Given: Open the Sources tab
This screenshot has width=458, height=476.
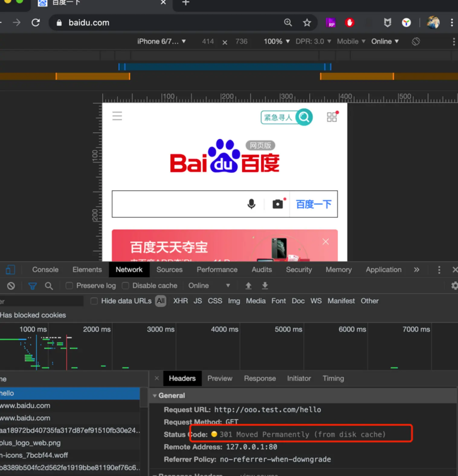Looking at the screenshot, I should (x=169, y=270).
